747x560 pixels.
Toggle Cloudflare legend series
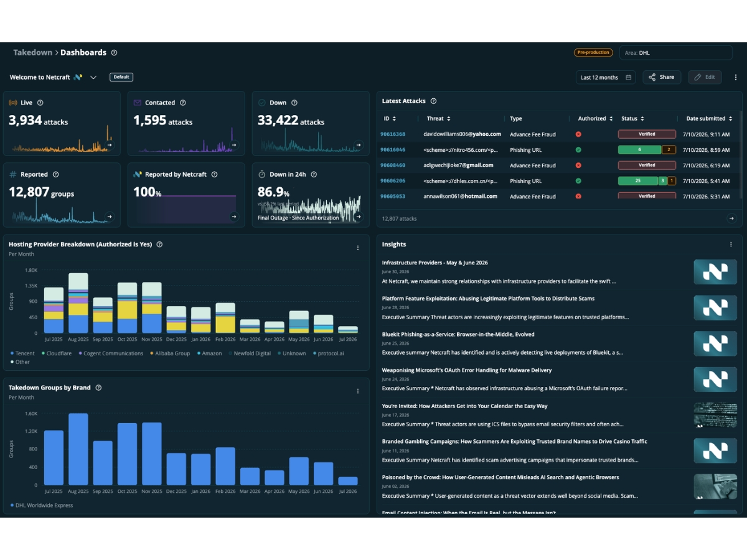(x=56, y=353)
